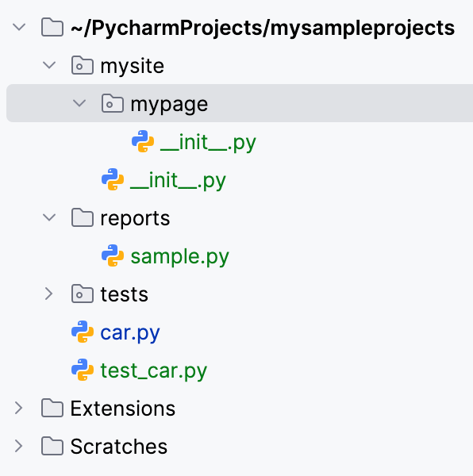Click Python icon next to test_car.py
This screenshot has height=476, width=473.
coord(83,370)
